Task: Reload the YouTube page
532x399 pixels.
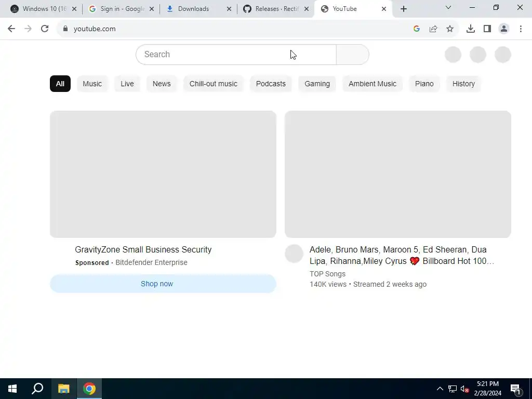Action: click(x=45, y=29)
